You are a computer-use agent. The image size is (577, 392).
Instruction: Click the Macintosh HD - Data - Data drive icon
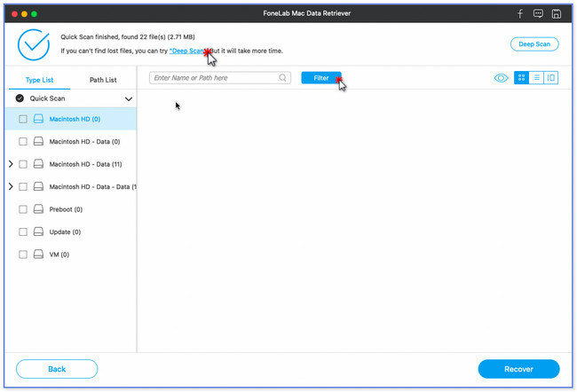coord(38,187)
